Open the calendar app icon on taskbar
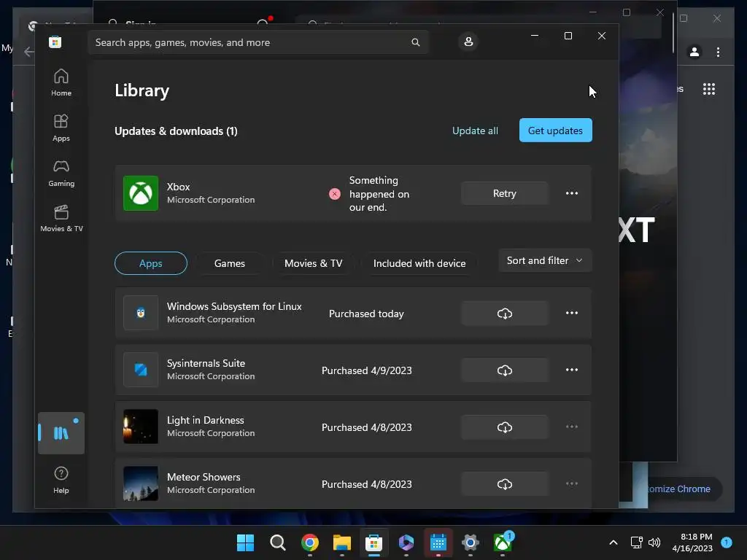This screenshot has height=560, width=747. pos(438,542)
